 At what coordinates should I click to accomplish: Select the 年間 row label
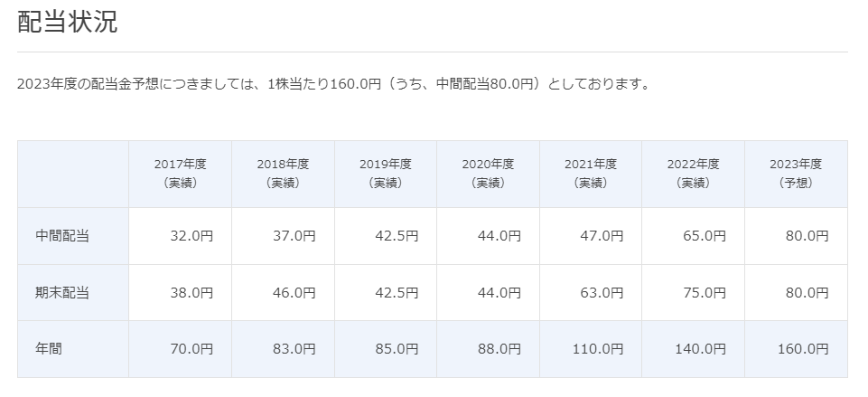50,348
